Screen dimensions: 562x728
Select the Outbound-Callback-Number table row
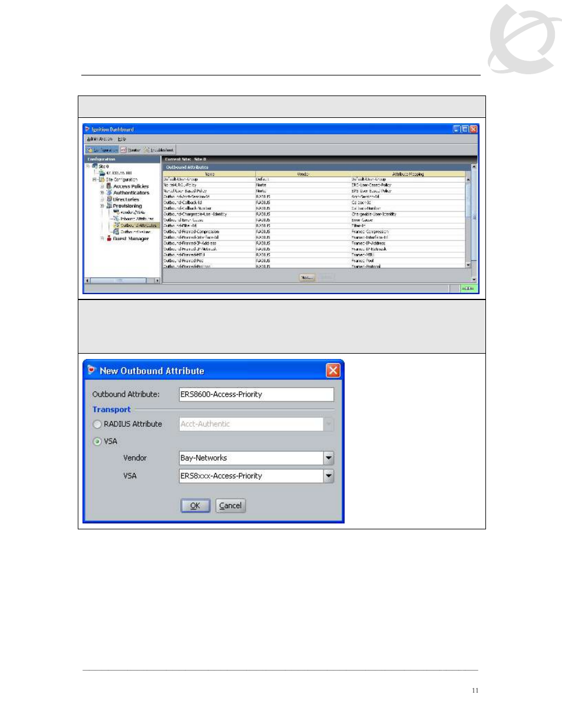(x=314, y=208)
